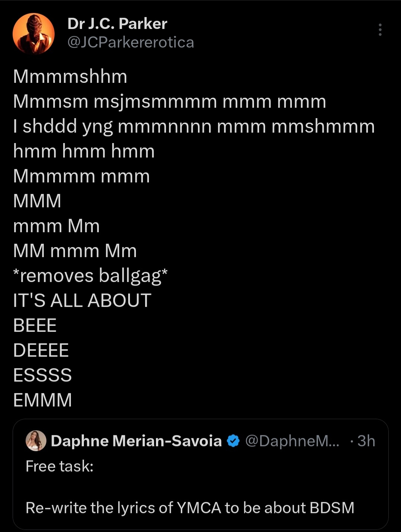Open the truncated @DaphneM... handle
401x532 pixels.
pyautogui.click(x=292, y=441)
